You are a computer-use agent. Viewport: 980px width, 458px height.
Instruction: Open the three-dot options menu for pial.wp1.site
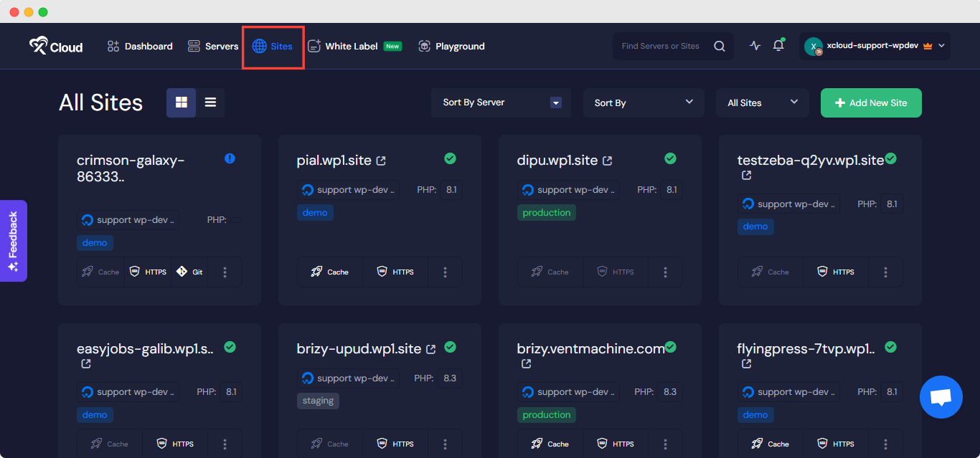point(445,272)
